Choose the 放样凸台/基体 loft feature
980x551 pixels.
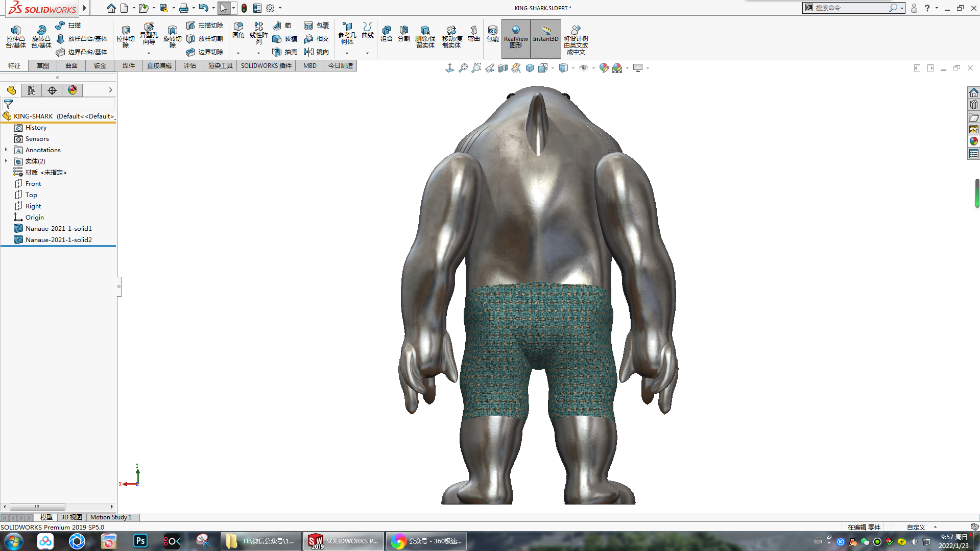[82, 38]
